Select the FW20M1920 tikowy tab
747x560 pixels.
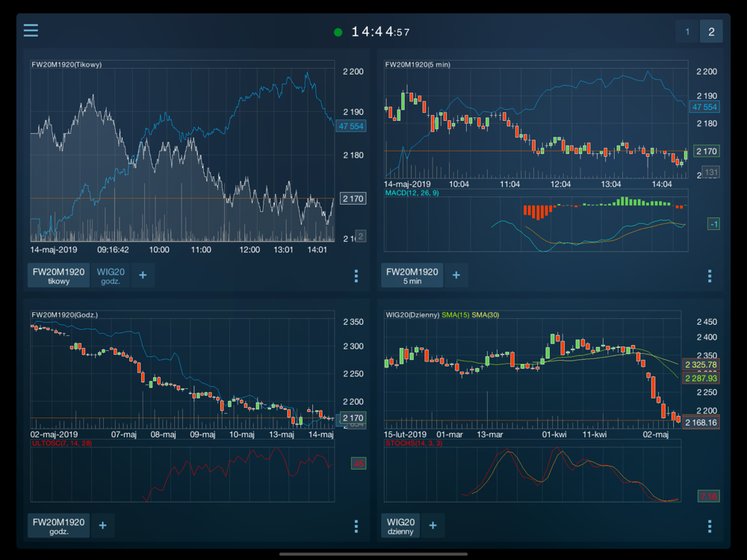59,276
